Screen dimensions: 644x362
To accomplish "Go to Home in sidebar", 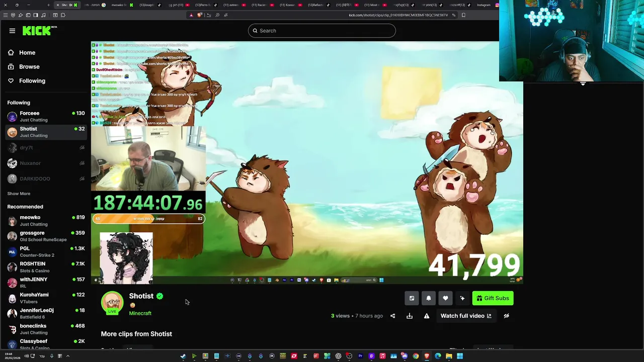I will coord(27,52).
